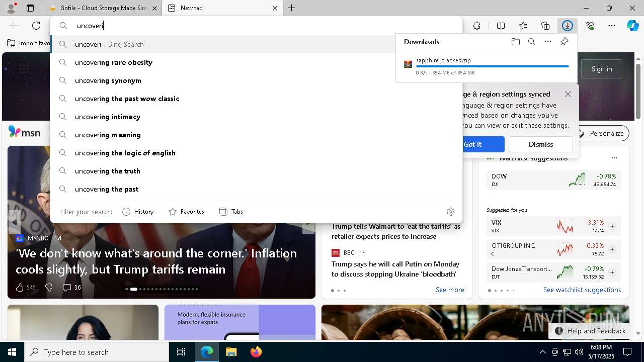Like the inflation news article
Screen dimensions: 644x362
pos(20,288)
